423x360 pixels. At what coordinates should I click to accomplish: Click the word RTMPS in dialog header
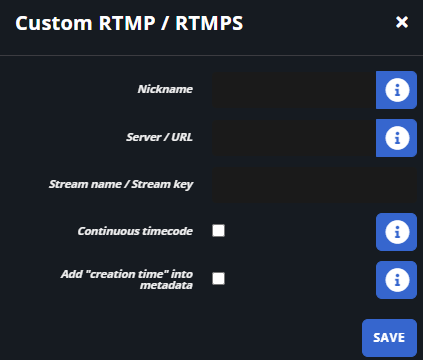coord(209,23)
